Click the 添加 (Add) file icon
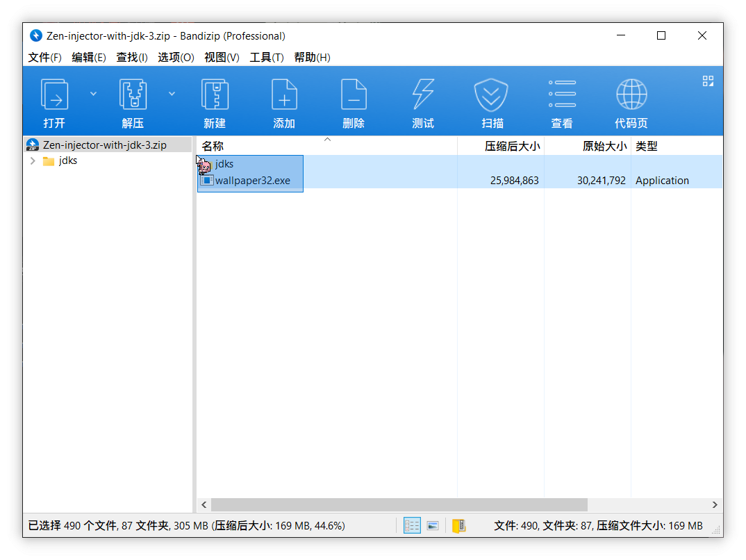This screenshot has height=560, width=746. (284, 94)
